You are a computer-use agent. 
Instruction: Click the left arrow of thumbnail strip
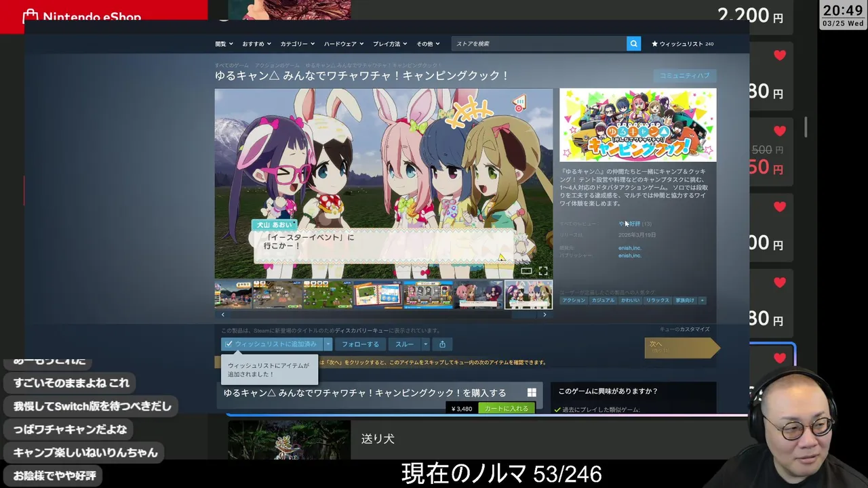click(223, 314)
